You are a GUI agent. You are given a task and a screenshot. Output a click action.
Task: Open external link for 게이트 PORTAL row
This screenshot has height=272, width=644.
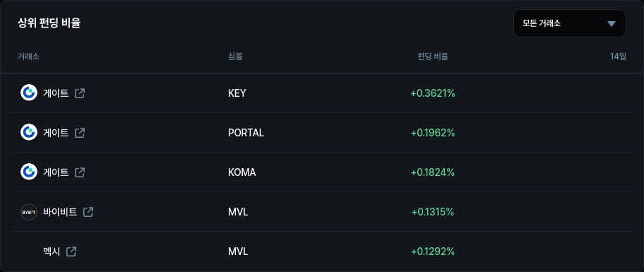pyautogui.click(x=80, y=133)
